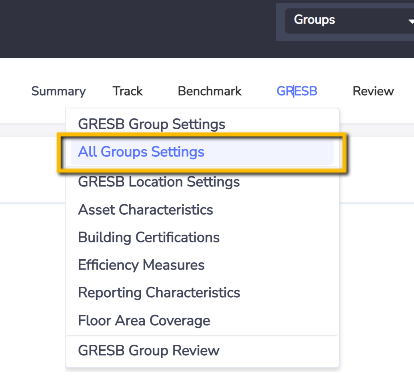
Task: Open Floor Area Coverage
Action: pyautogui.click(x=202, y=320)
